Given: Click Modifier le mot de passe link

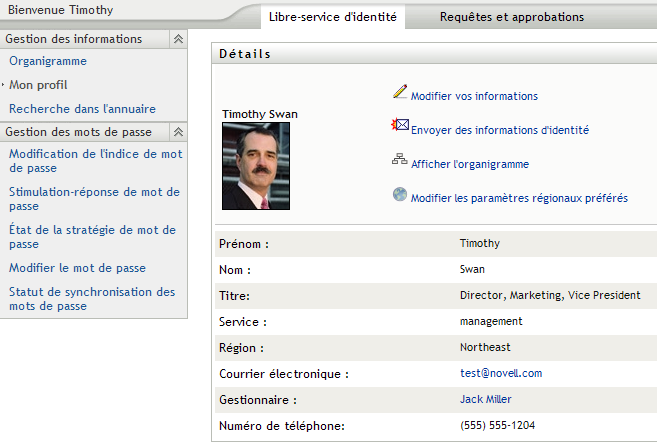Looking at the screenshot, I should coord(77,268).
